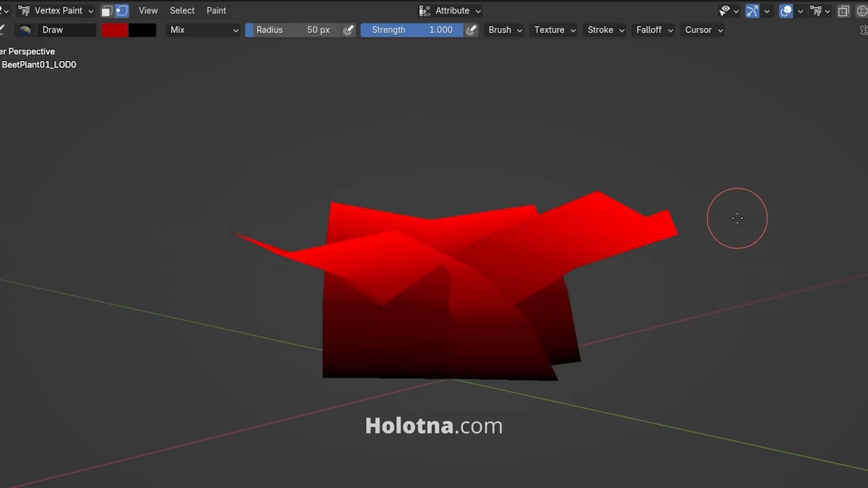Expand the Texture settings popover

(x=555, y=30)
